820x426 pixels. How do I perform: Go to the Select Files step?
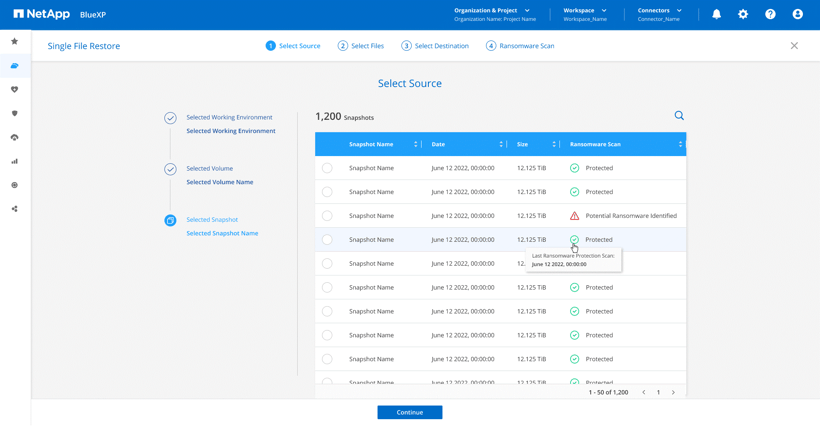pyautogui.click(x=361, y=46)
